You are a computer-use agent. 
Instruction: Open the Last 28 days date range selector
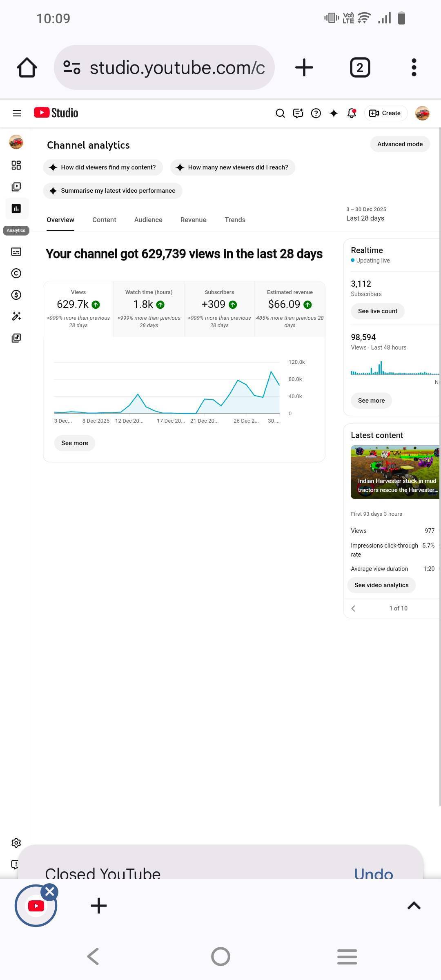point(365,214)
